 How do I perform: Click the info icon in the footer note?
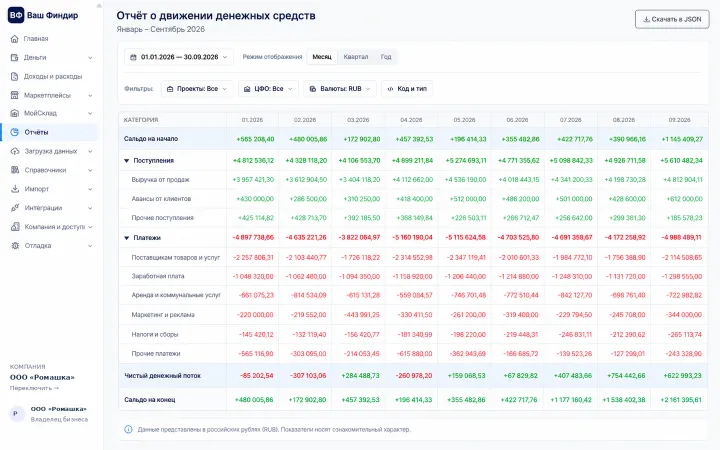coord(129,429)
